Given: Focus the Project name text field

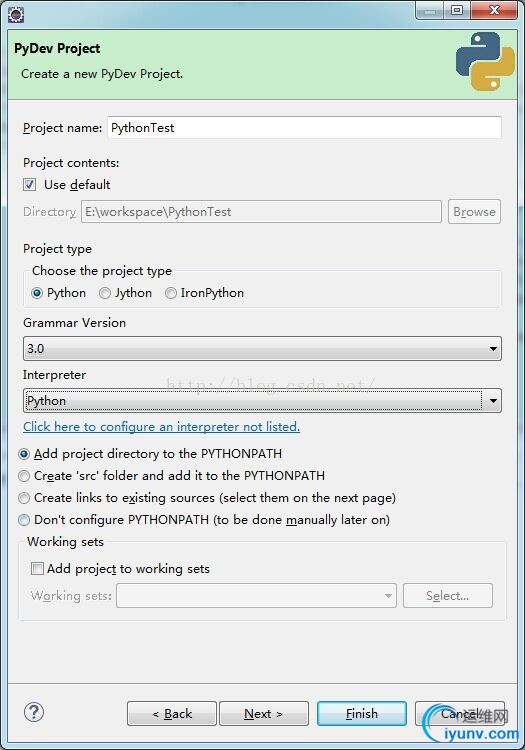Looking at the screenshot, I should (304, 128).
